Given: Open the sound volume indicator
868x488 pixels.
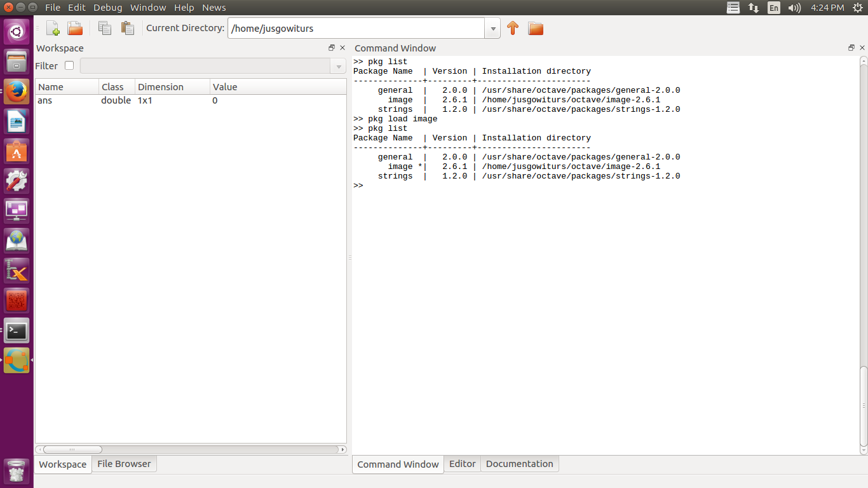Looking at the screenshot, I should click(x=794, y=8).
